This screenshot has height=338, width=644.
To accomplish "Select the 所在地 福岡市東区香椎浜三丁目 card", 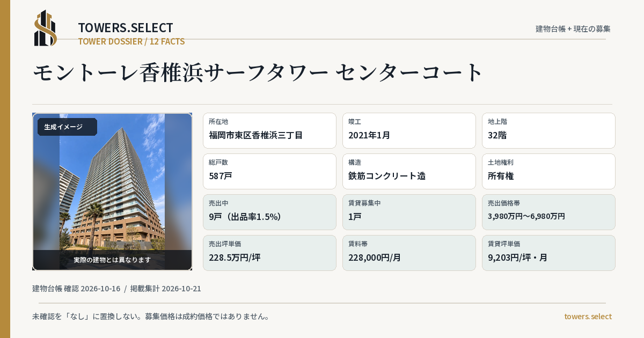I will point(269,130).
